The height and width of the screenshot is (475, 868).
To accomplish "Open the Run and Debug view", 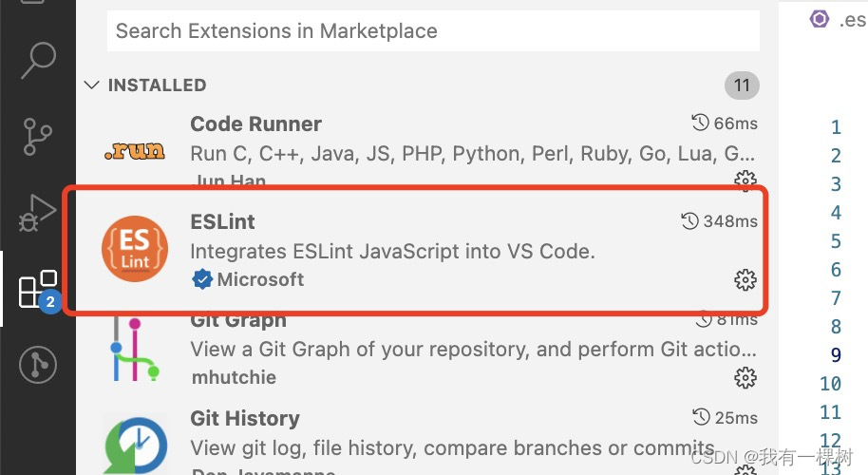I will pyautogui.click(x=38, y=213).
